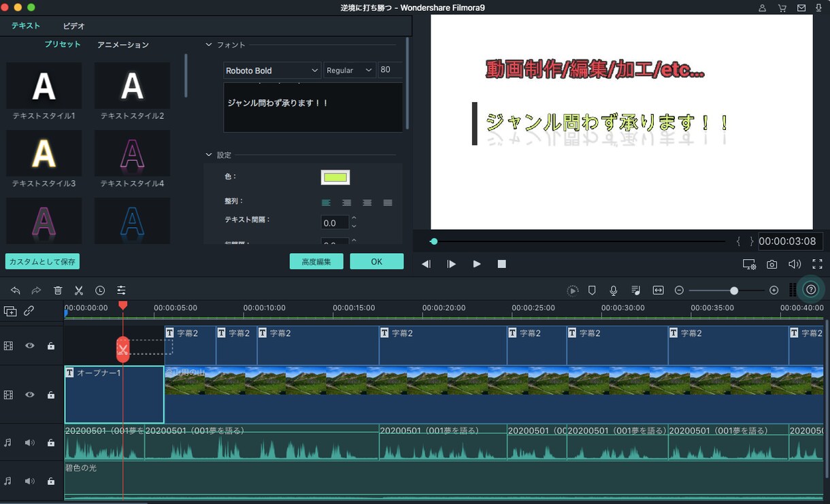
Task: Click the preview progress slider handle
Action: pos(434,241)
